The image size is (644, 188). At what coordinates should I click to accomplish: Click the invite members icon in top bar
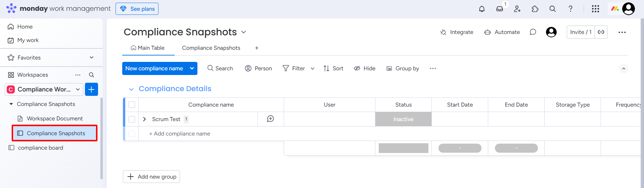tap(517, 9)
